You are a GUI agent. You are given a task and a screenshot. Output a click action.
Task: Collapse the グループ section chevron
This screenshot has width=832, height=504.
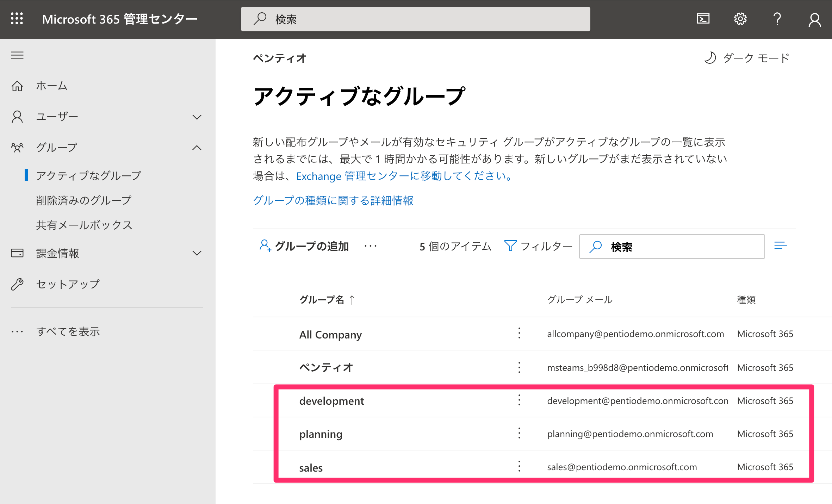(197, 148)
